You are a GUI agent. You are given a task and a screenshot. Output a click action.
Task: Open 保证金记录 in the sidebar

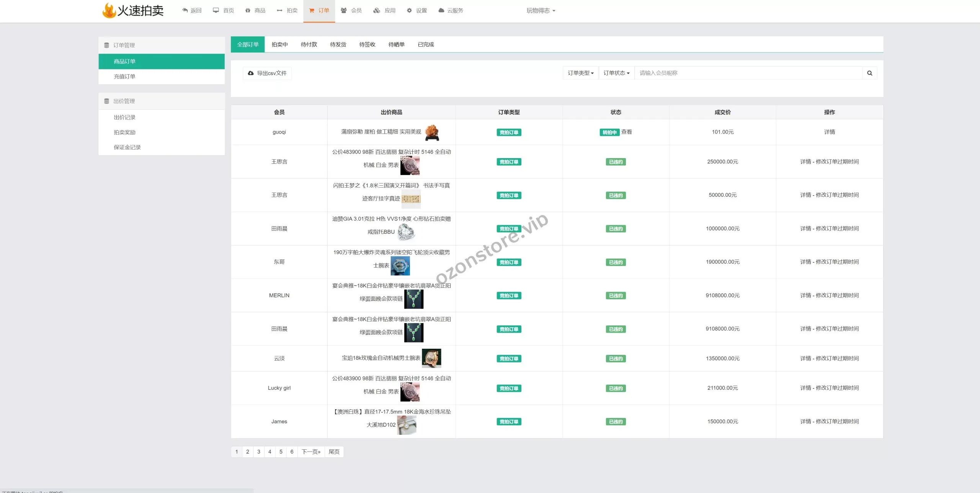127,147
